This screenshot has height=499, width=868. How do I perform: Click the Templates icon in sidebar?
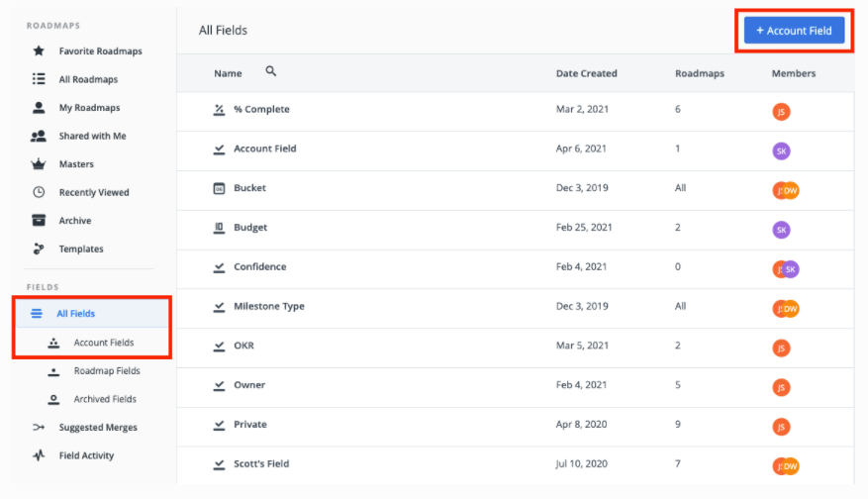pos(39,249)
